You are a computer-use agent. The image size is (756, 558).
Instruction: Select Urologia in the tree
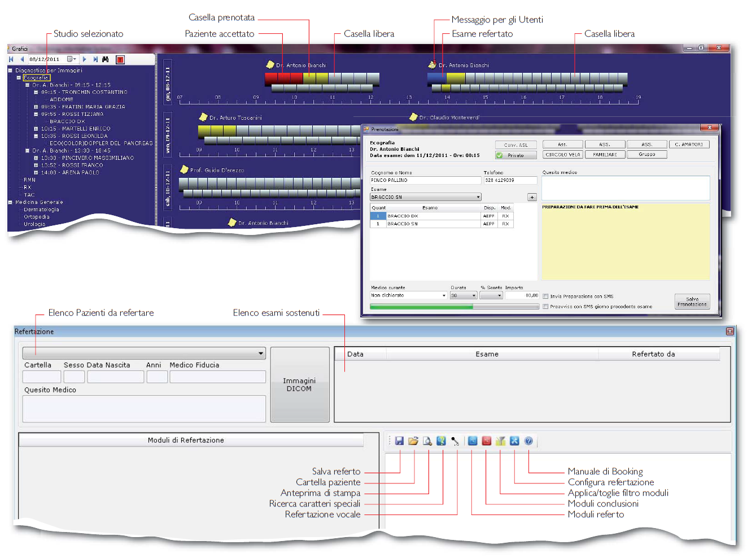pos(34,224)
